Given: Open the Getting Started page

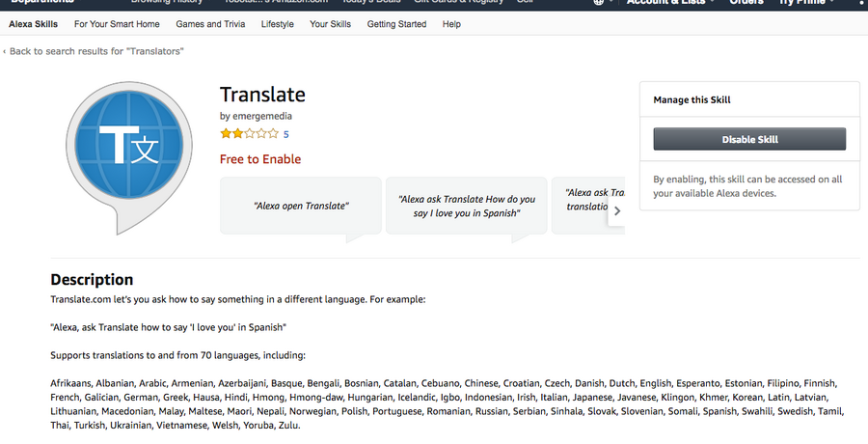Looking at the screenshot, I should pos(396,24).
